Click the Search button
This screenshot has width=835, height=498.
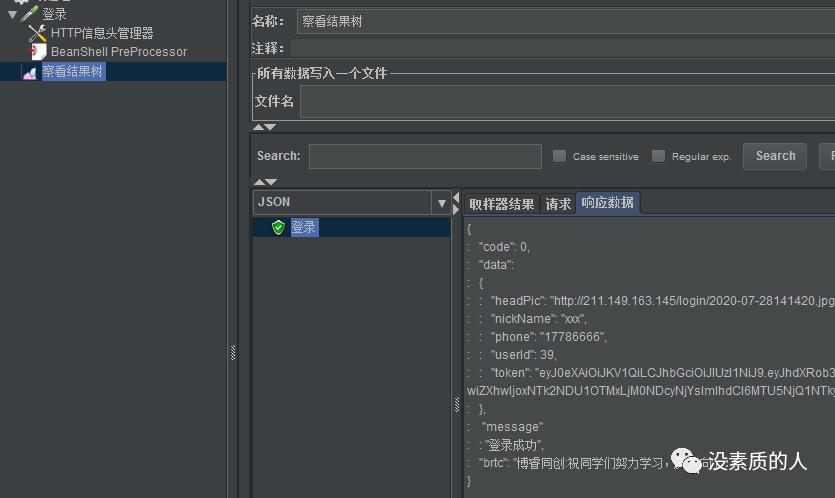(775, 156)
